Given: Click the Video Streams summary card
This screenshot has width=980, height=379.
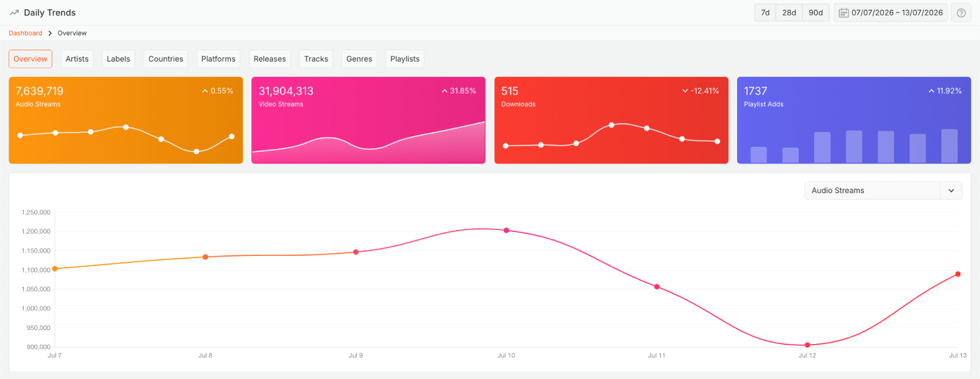Looking at the screenshot, I should (368, 120).
